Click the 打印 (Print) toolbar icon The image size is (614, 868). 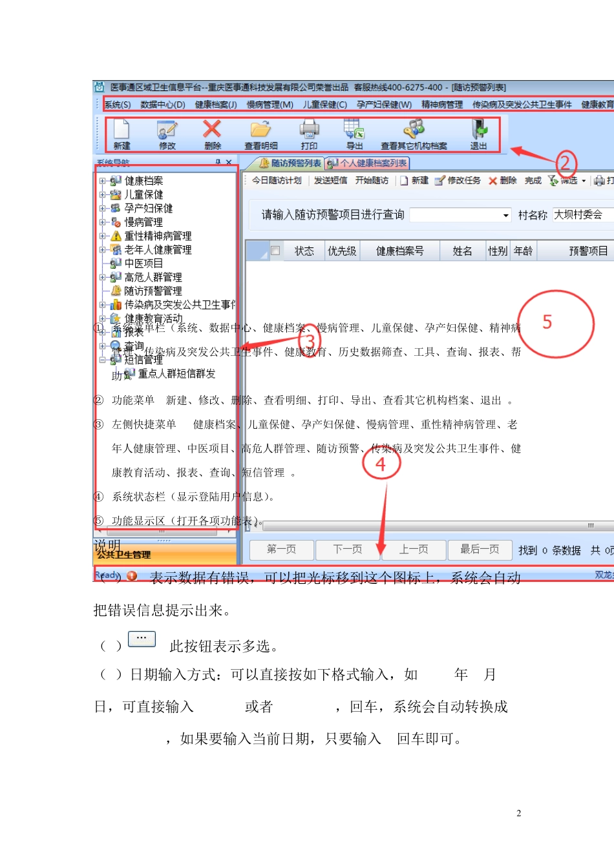coord(309,130)
